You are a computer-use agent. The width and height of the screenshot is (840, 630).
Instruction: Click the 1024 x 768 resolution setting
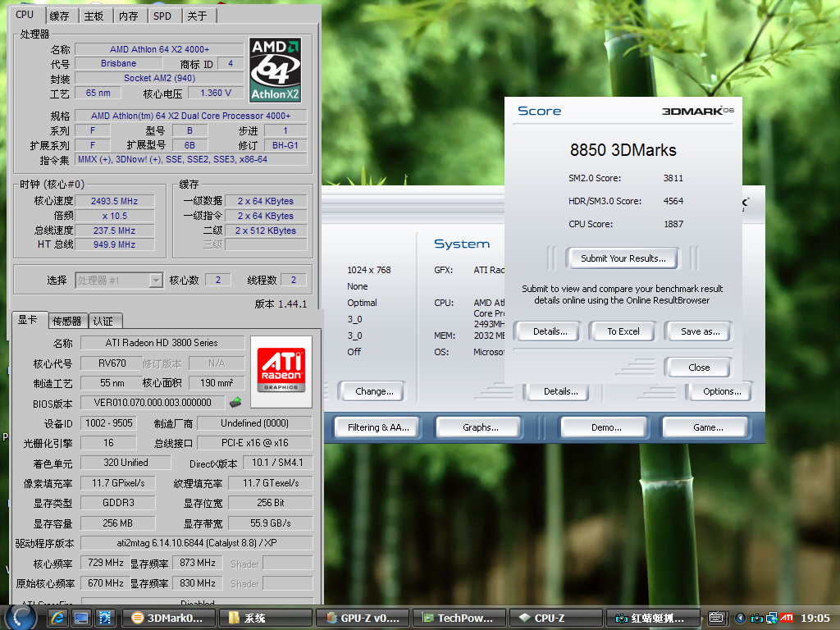[369, 270]
